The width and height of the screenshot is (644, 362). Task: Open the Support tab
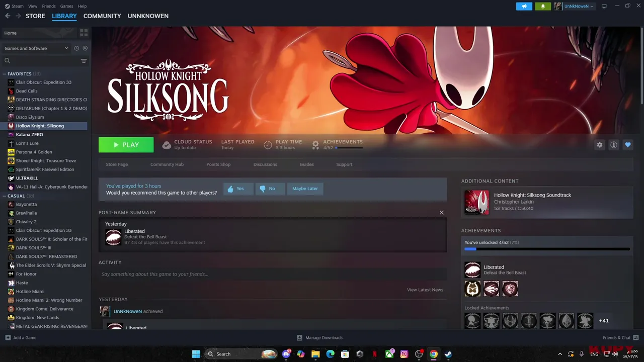344,164
